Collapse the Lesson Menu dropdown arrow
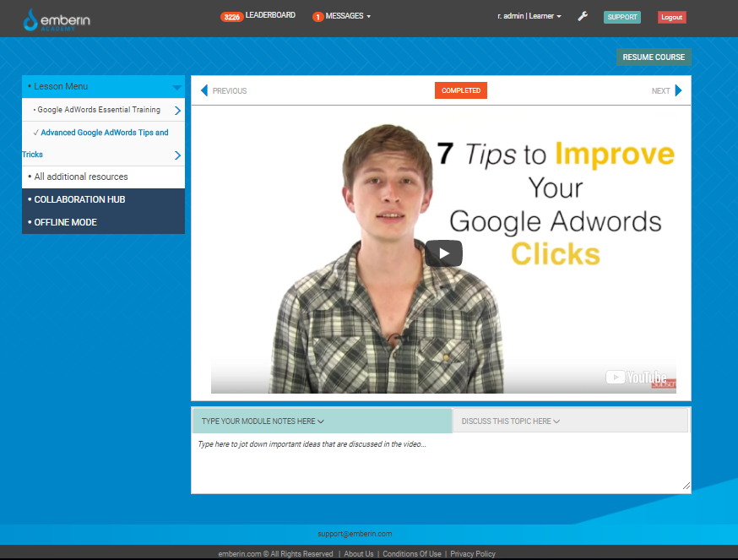The image size is (738, 560). (176, 87)
